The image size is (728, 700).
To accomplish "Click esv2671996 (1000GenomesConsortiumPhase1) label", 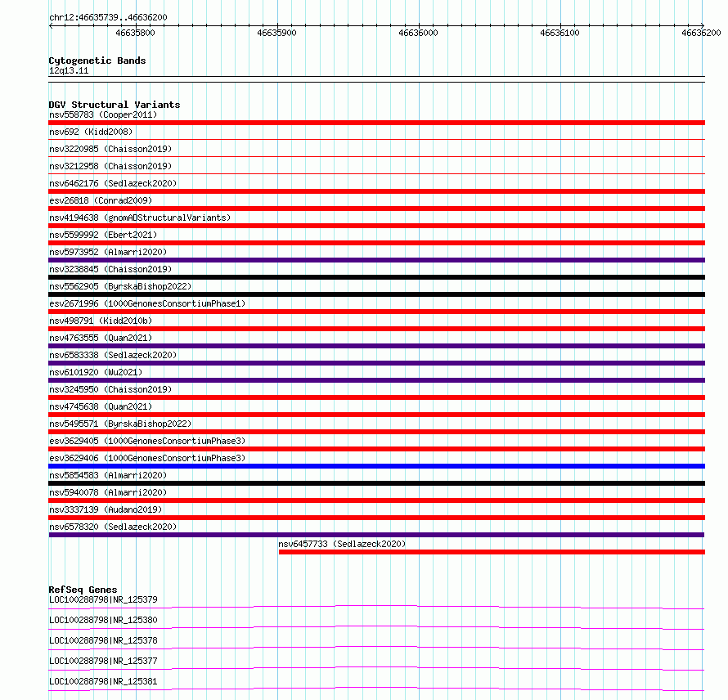I will pyautogui.click(x=147, y=303).
